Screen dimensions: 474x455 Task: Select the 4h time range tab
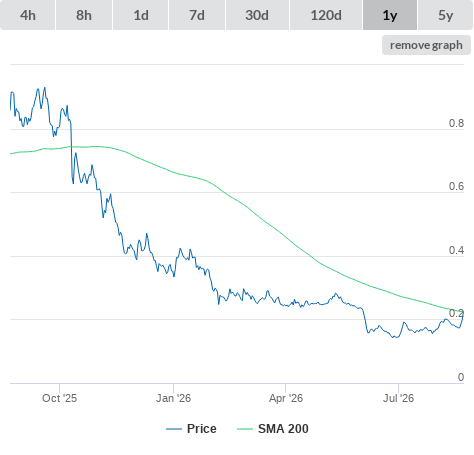tap(28, 15)
